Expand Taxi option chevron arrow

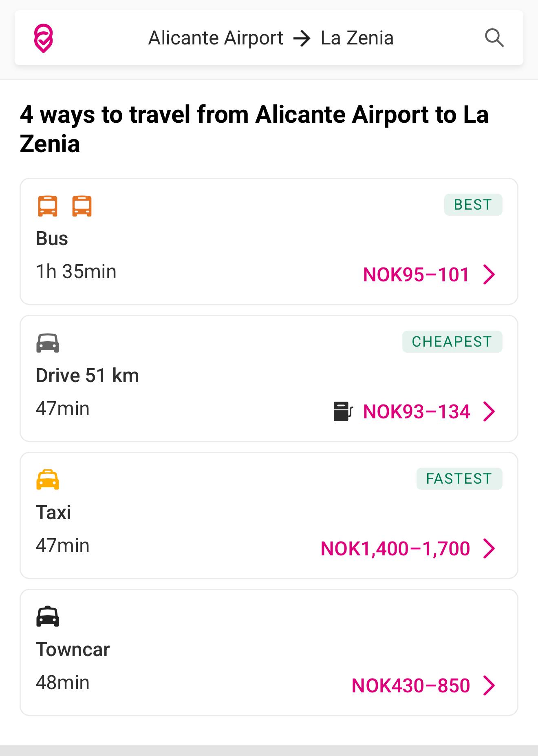point(489,548)
